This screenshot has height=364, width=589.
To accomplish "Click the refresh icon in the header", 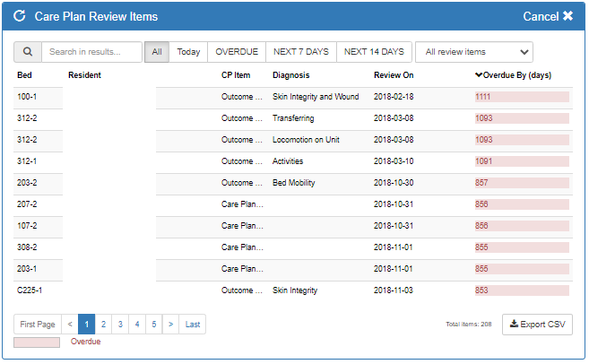I will tap(20, 16).
